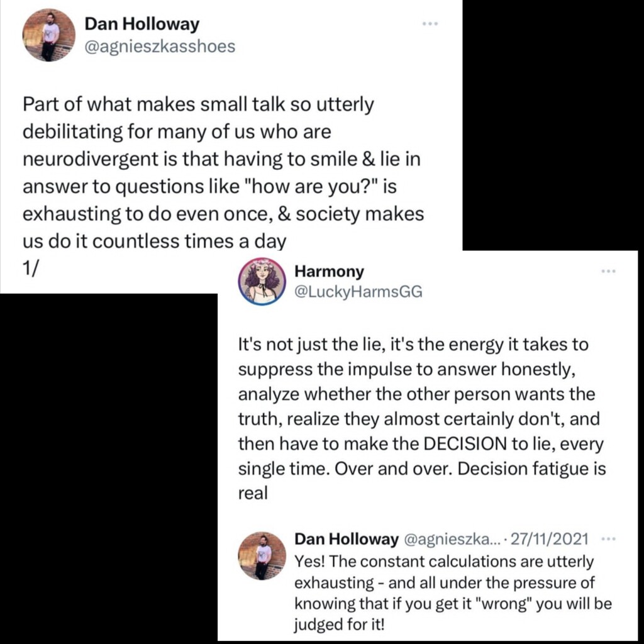The height and width of the screenshot is (644, 644).
Task: Open the three-dot menu on Harmony's tweet
Action: click(608, 271)
